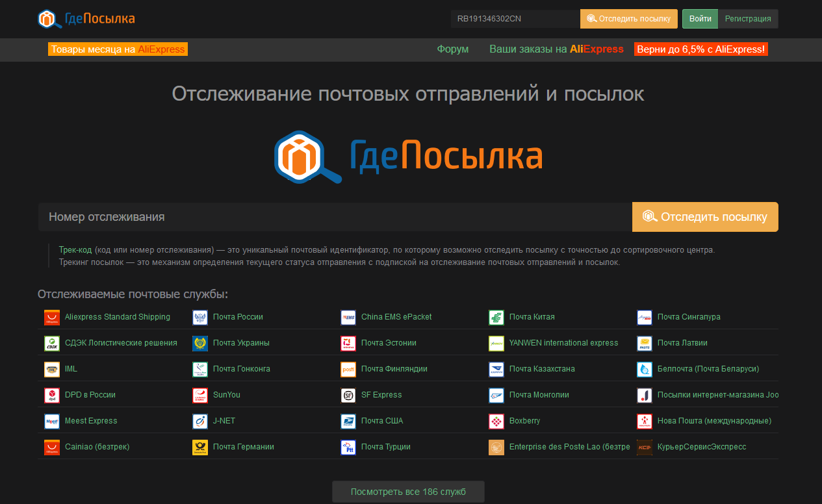Click the Войти button
The width and height of the screenshot is (822, 504).
(x=700, y=19)
